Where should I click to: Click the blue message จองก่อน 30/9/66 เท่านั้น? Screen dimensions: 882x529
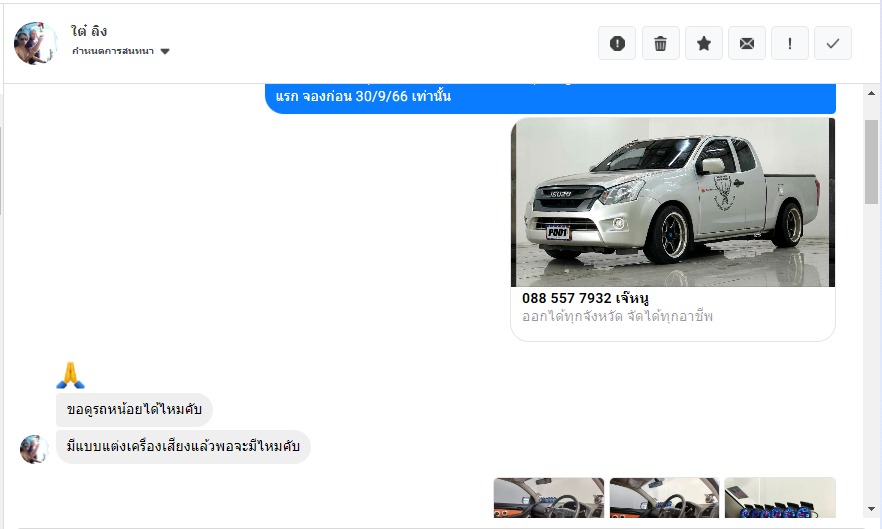(x=550, y=98)
